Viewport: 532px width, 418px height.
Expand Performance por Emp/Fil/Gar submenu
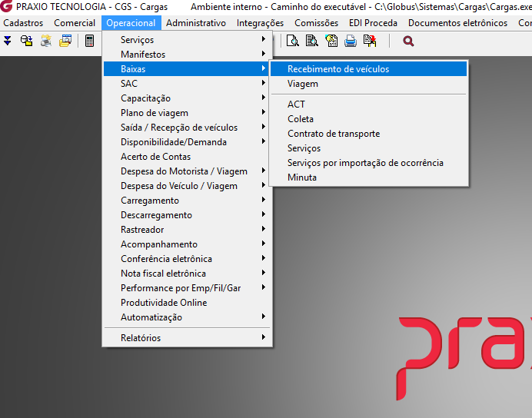(188, 287)
